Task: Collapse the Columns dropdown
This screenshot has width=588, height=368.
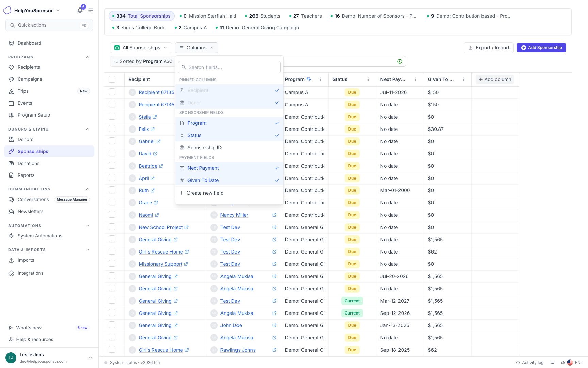Action: [x=197, y=48]
